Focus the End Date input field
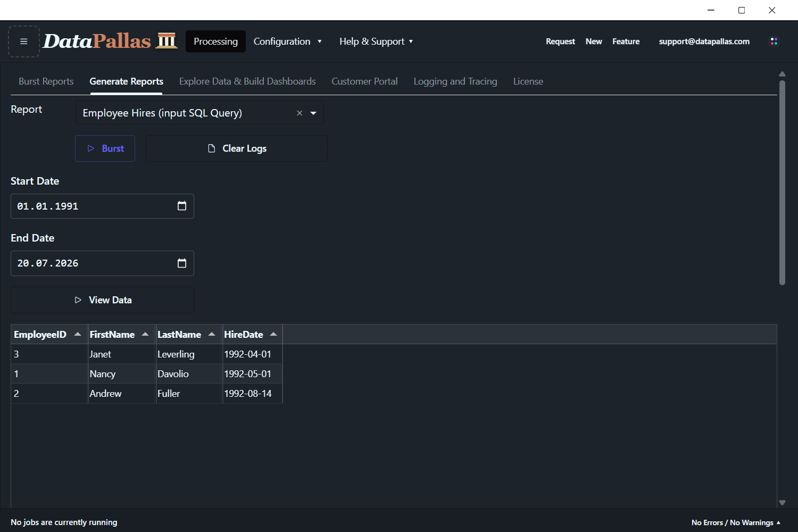 [102, 263]
